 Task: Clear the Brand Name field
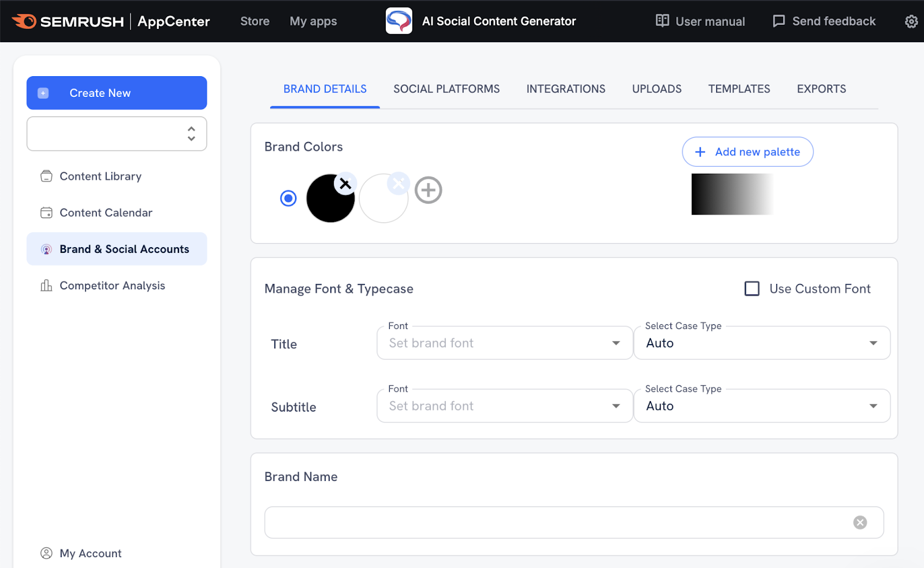tap(860, 522)
